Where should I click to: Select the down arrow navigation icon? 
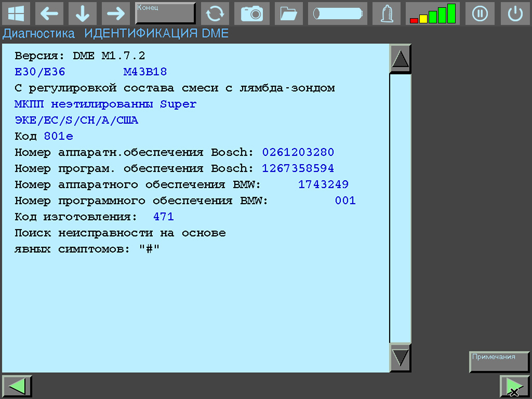tap(82, 14)
